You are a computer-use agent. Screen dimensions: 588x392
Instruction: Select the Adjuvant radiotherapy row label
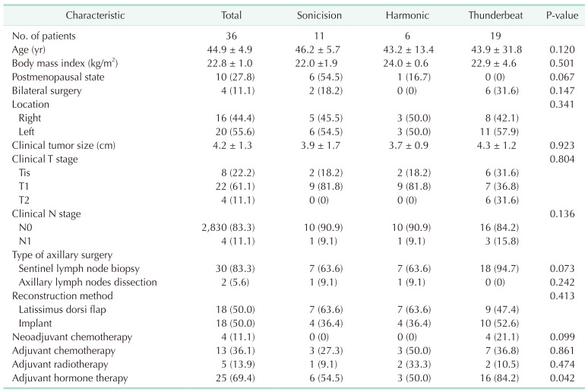(61, 364)
